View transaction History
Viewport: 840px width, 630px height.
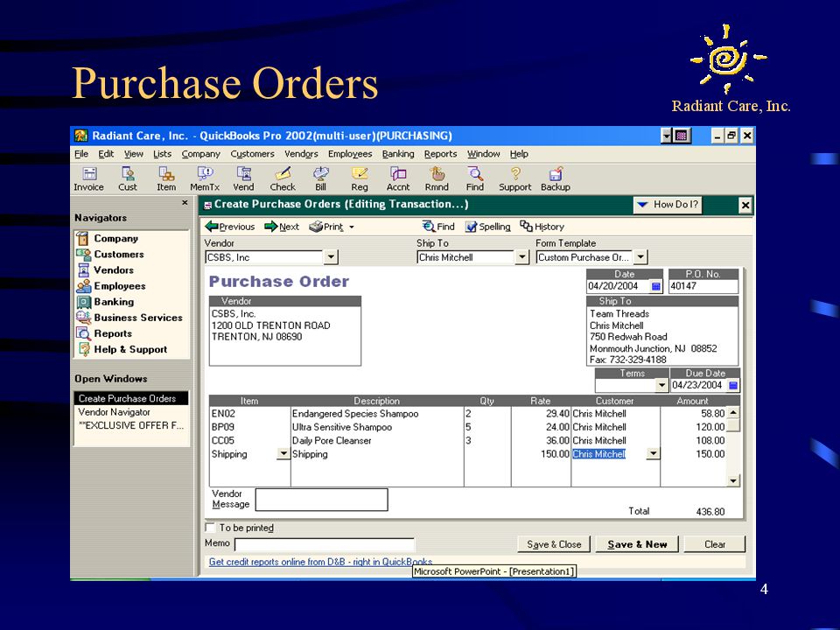(x=542, y=227)
